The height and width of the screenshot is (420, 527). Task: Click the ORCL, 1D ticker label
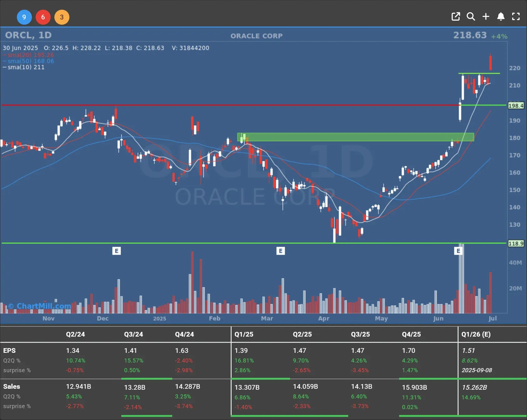(28, 35)
